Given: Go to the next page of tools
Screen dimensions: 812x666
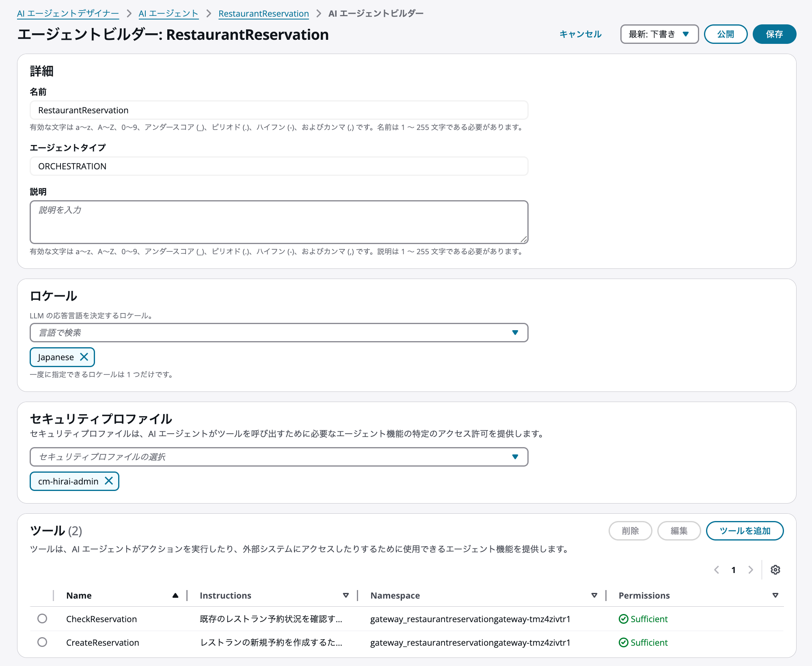Looking at the screenshot, I should tap(750, 570).
